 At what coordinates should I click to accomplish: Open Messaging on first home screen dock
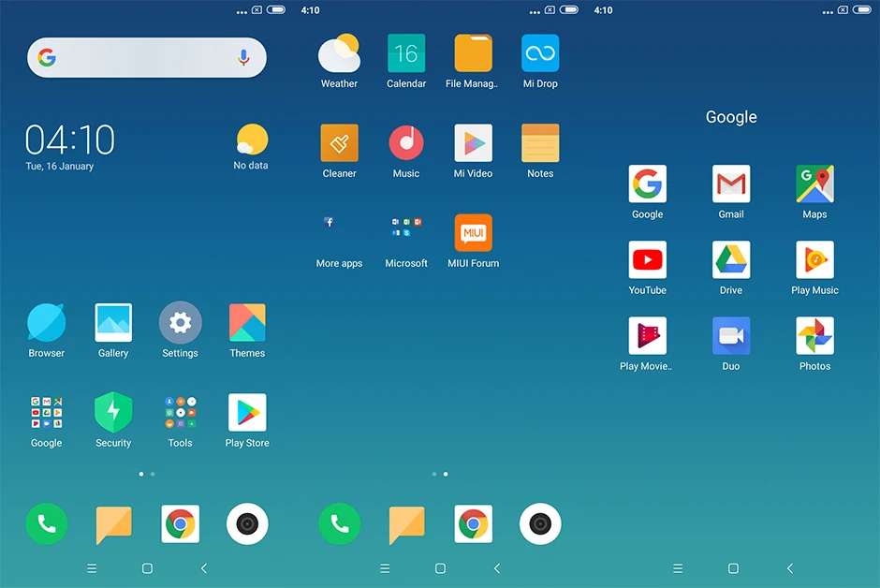point(113,524)
